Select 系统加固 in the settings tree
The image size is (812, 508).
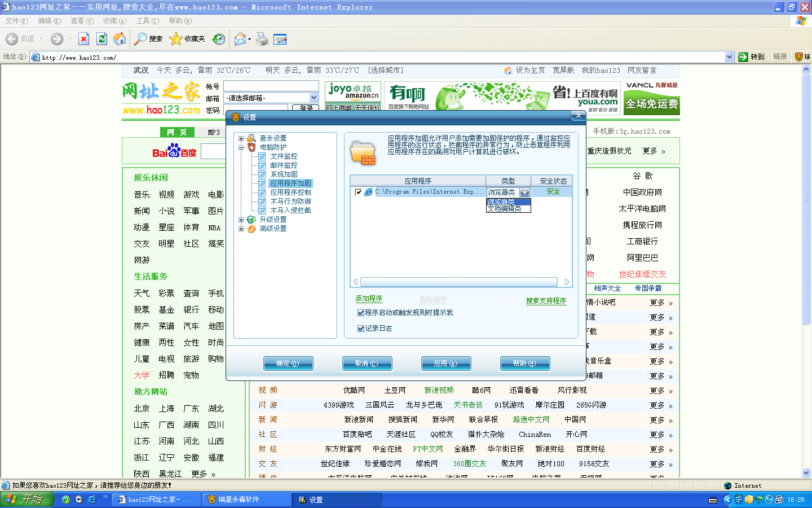click(x=284, y=174)
